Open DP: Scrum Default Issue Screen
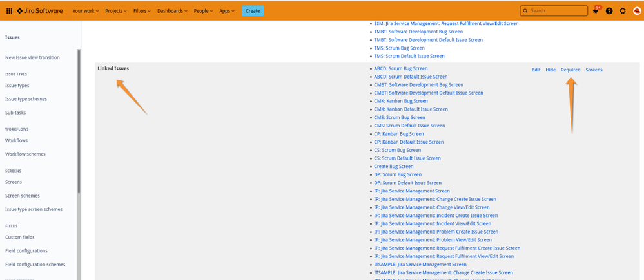644x280 pixels. tap(408, 183)
